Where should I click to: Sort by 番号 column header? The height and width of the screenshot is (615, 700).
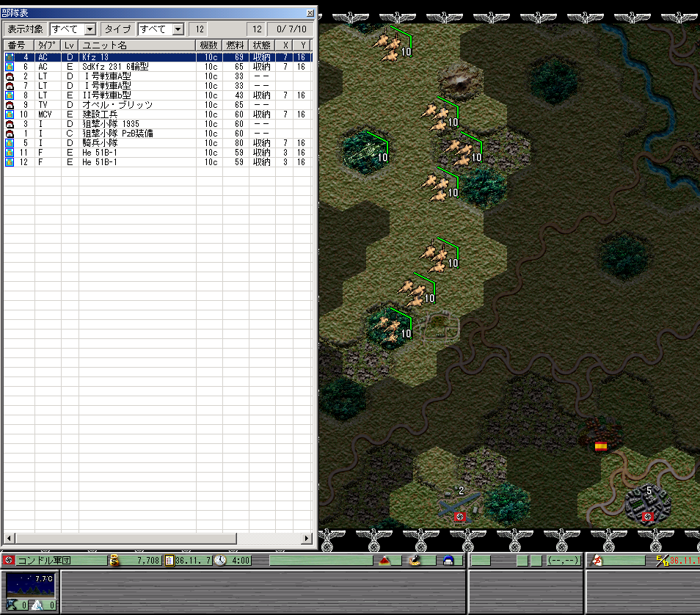pos(19,45)
